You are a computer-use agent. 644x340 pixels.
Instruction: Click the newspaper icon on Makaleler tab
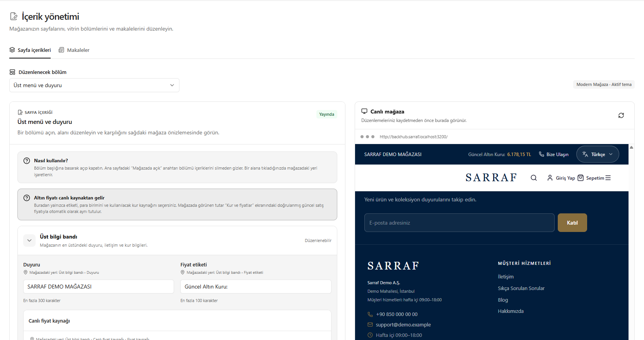pos(61,50)
